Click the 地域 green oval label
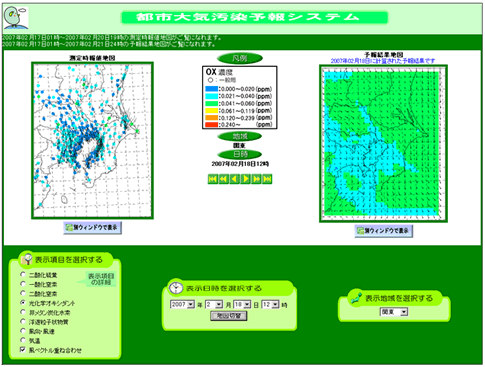This screenshot has width=485, height=367. (x=240, y=136)
